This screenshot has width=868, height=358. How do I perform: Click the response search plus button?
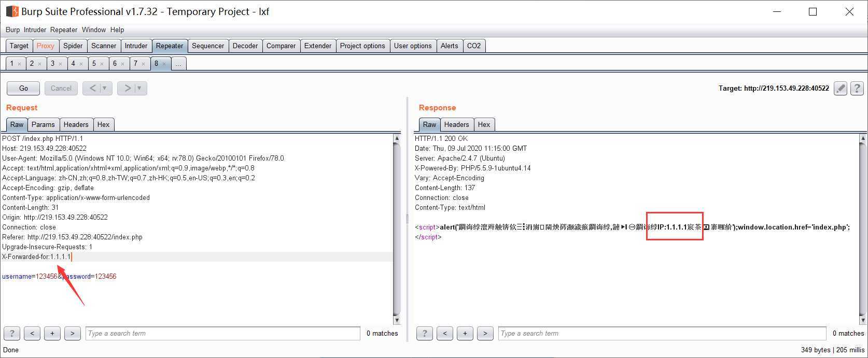[465, 333]
